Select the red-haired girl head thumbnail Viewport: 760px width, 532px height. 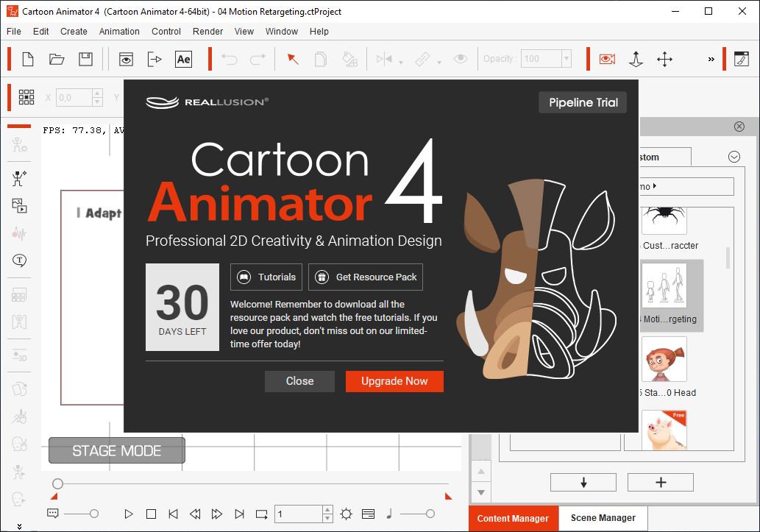click(664, 359)
